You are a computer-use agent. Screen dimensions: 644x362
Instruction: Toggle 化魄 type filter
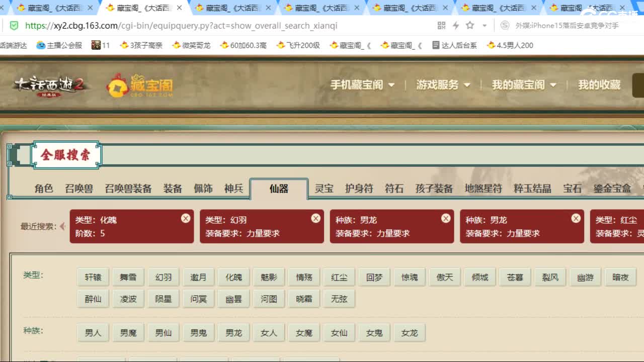click(x=234, y=277)
